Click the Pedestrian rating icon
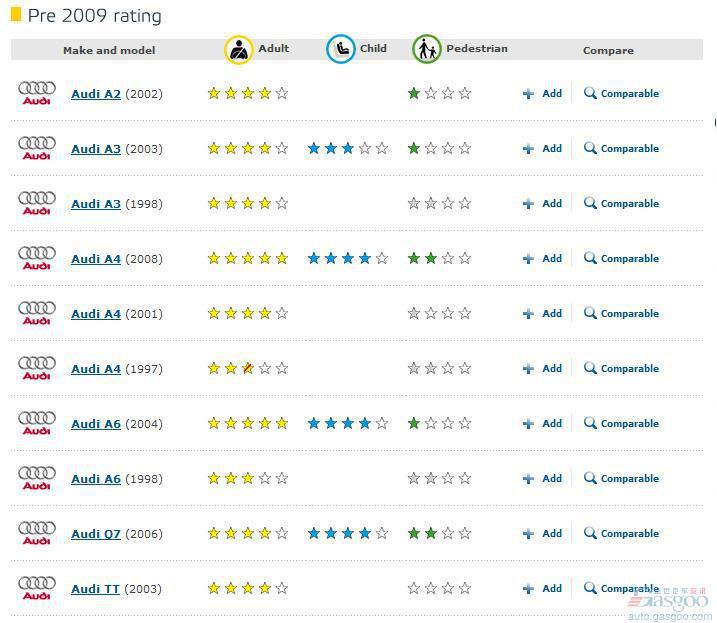 [427, 49]
